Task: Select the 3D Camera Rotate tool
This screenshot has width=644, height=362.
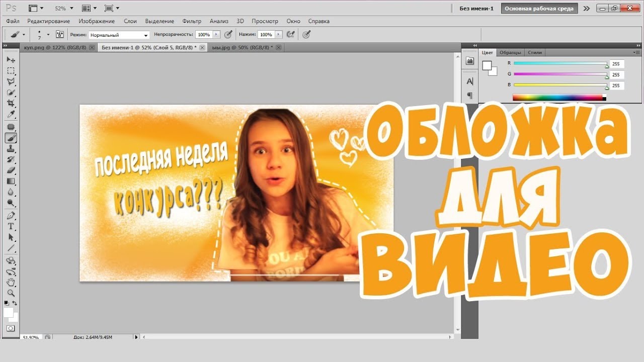Action: coord(11,272)
